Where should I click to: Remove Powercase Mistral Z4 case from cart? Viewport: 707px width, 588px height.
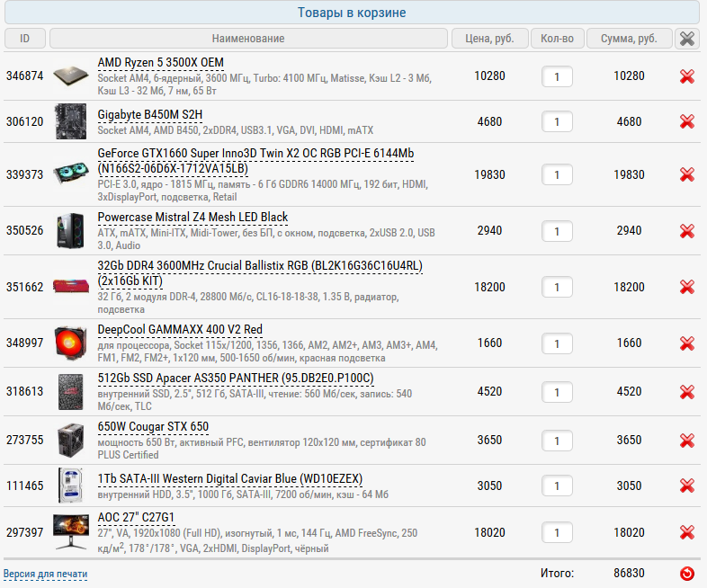point(686,231)
